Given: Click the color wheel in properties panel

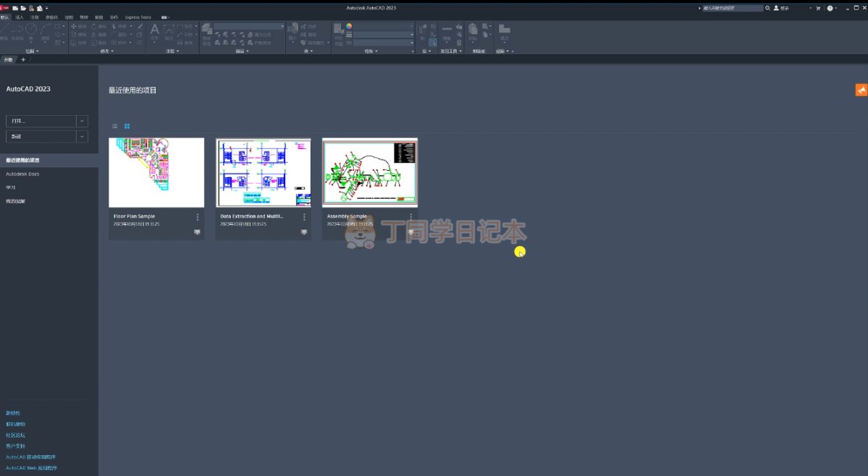Looking at the screenshot, I should 349,26.
